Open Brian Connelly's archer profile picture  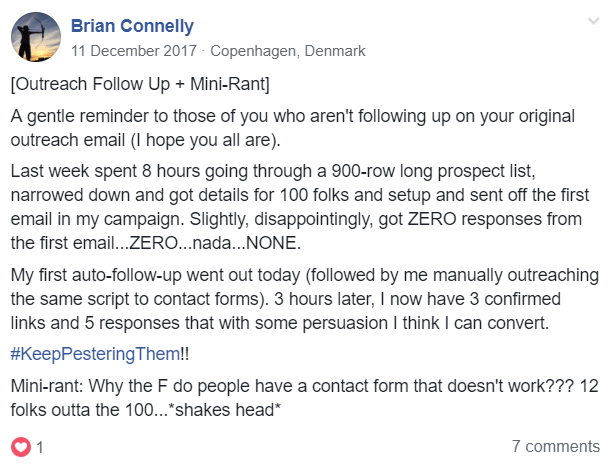(36, 37)
